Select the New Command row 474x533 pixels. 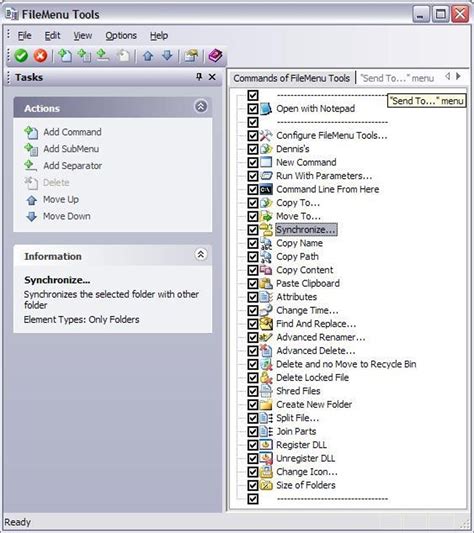point(306,162)
